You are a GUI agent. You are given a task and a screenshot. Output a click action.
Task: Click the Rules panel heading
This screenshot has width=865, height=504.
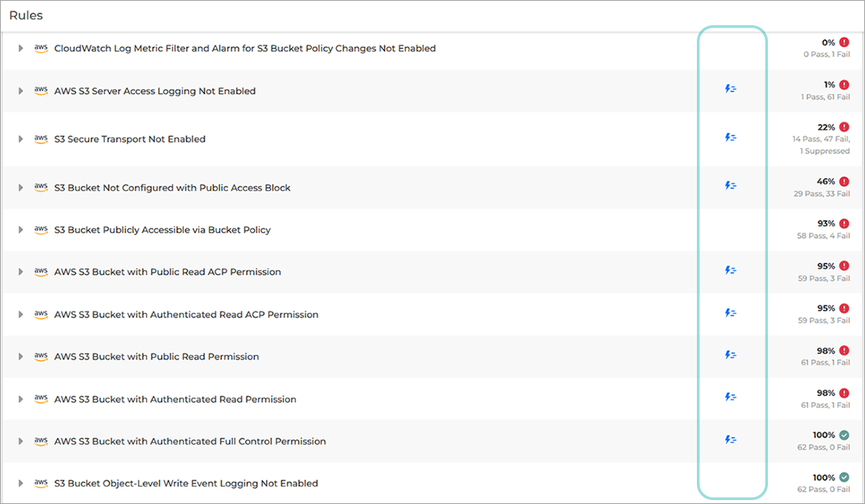(26, 15)
